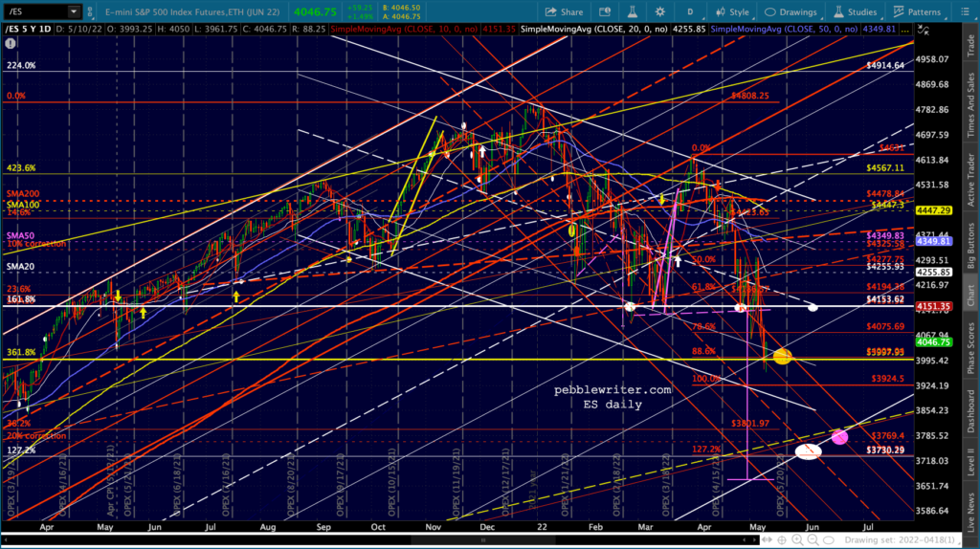This screenshot has height=549, width=980.
Task: Click the yellow circle marker near 3997
Action: (783, 357)
